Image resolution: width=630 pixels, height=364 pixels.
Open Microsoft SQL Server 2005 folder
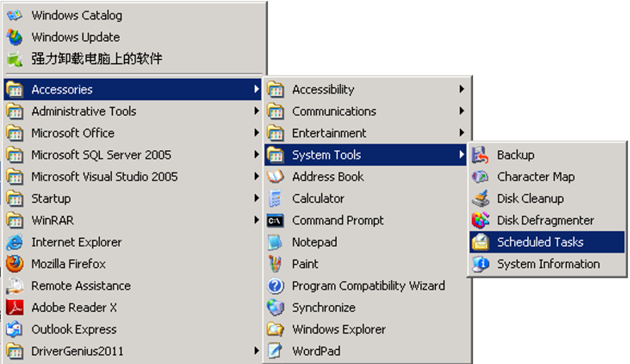[133, 155]
